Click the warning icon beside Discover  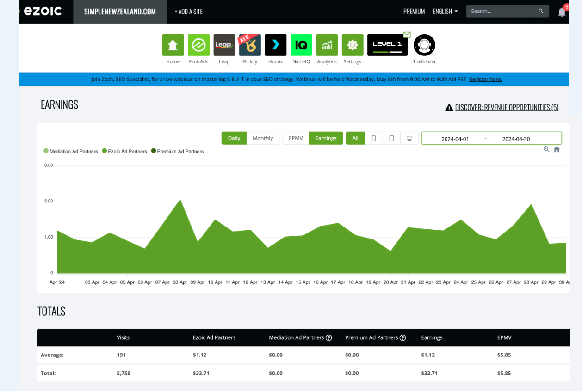(449, 108)
